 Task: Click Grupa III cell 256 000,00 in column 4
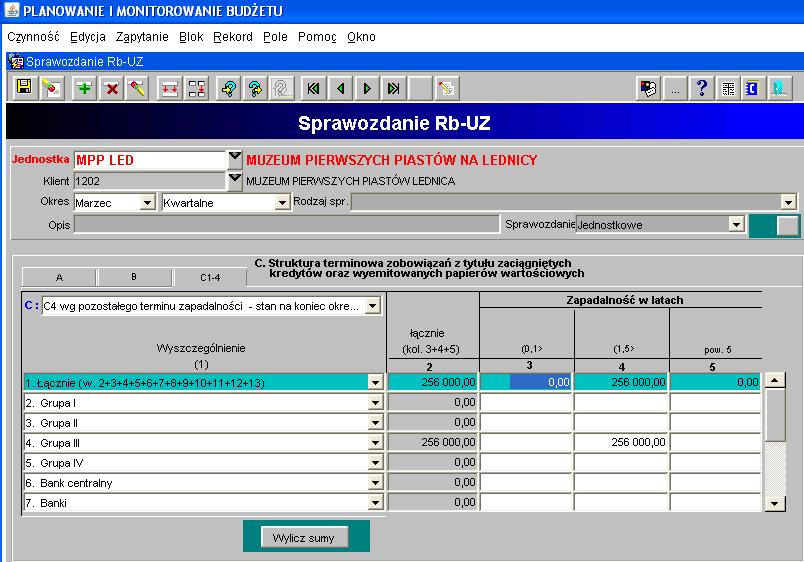coord(621,442)
